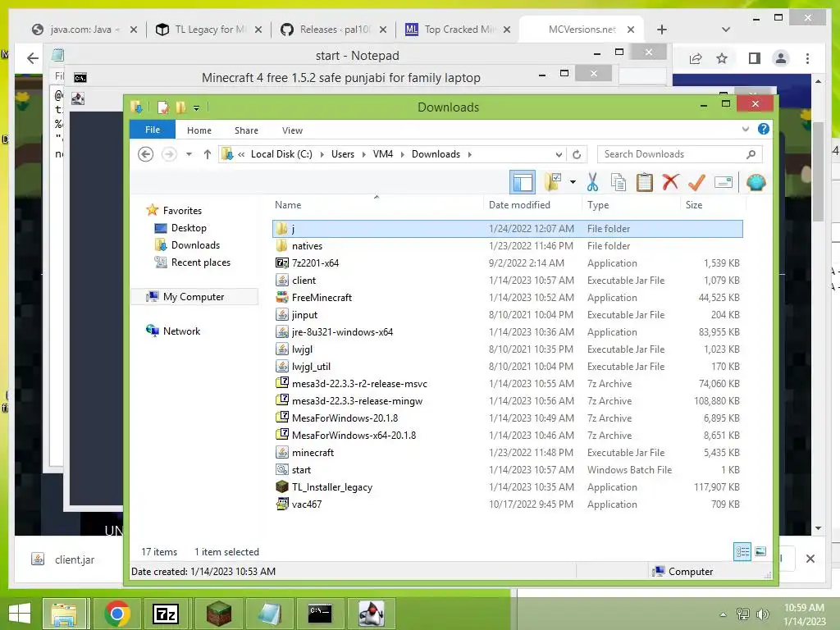Go back in Explorer navigation
The width and height of the screenshot is (840, 630).
tap(146, 154)
